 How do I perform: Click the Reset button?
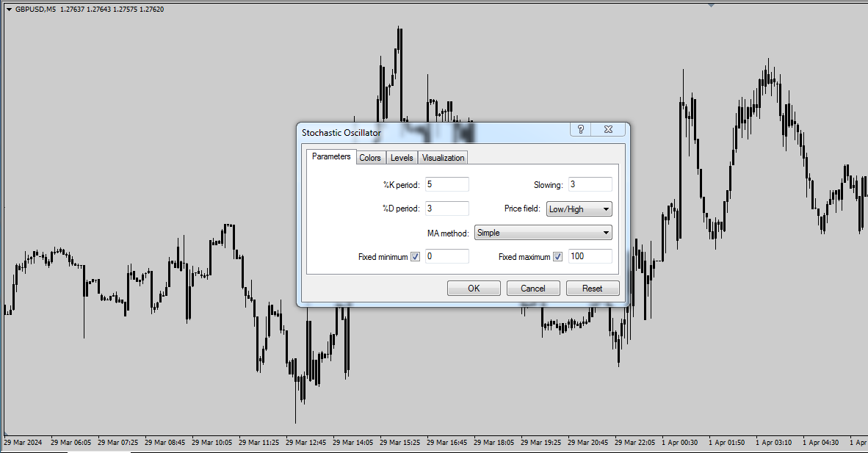pyautogui.click(x=593, y=289)
